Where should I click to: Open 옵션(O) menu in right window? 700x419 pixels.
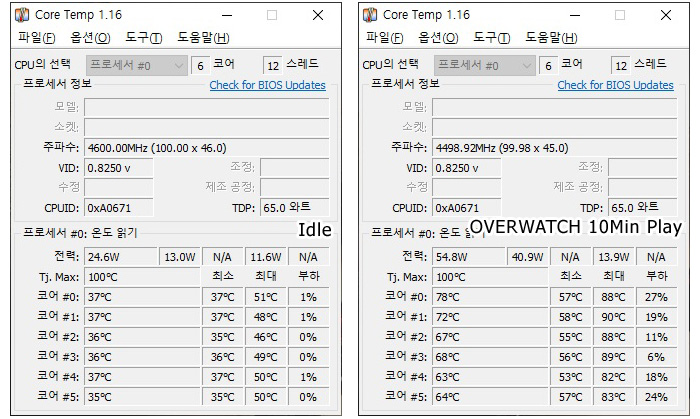click(438, 37)
